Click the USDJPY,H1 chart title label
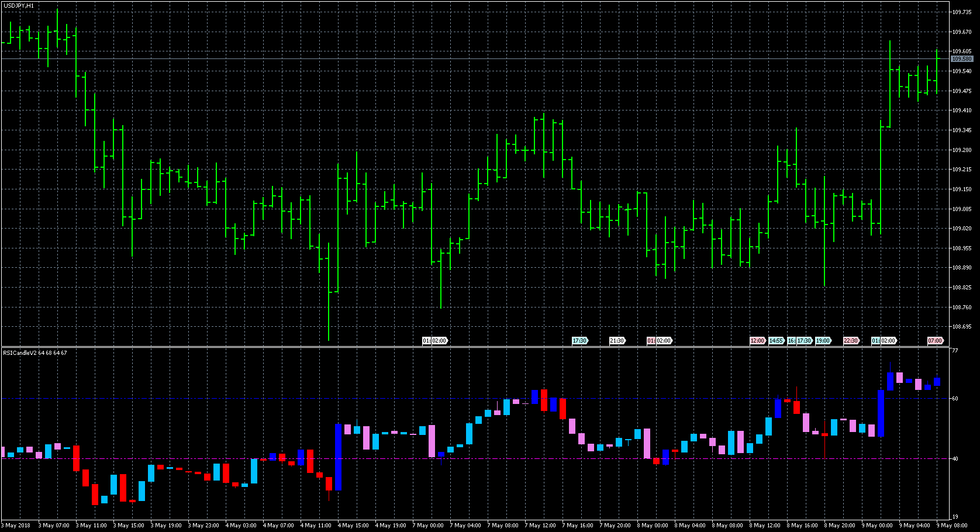 pos(19,5)
